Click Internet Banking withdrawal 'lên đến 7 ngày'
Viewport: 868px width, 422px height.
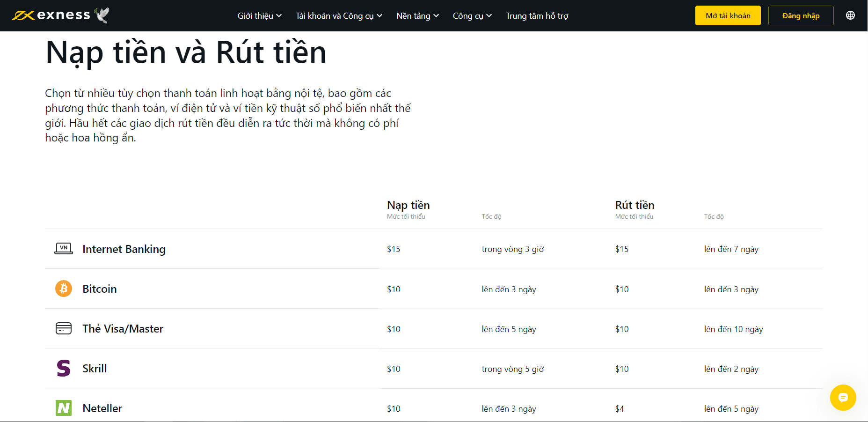click(731, 249)
